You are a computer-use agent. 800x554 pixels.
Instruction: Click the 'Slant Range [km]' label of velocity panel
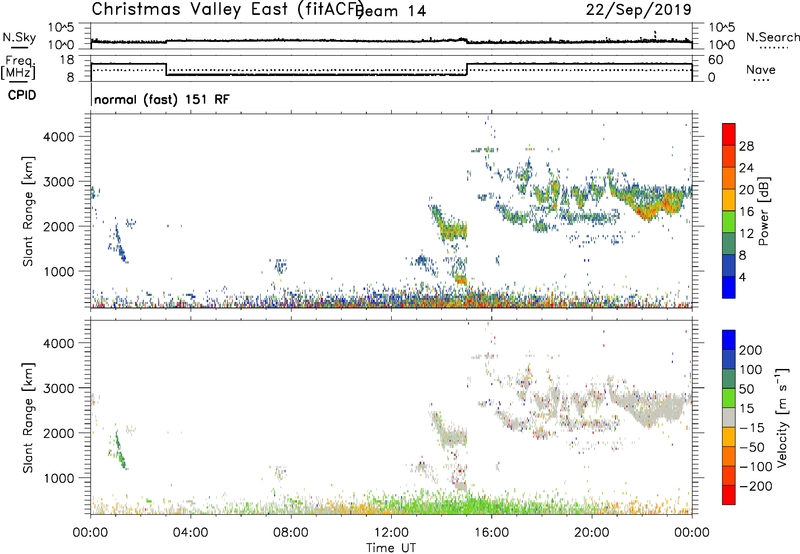pos(28,417)
